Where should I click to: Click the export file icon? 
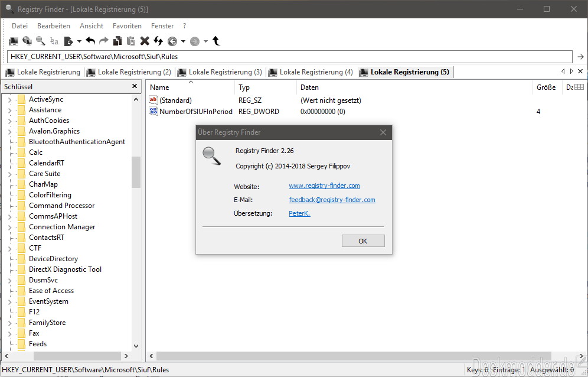(68, 41)
